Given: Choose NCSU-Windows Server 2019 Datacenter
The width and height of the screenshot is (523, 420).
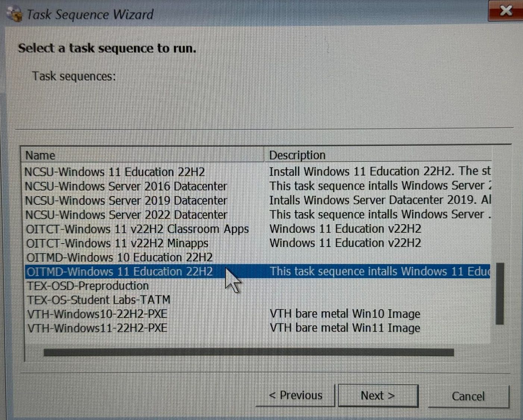Looking at the screenshot, I should click(126, 200).
